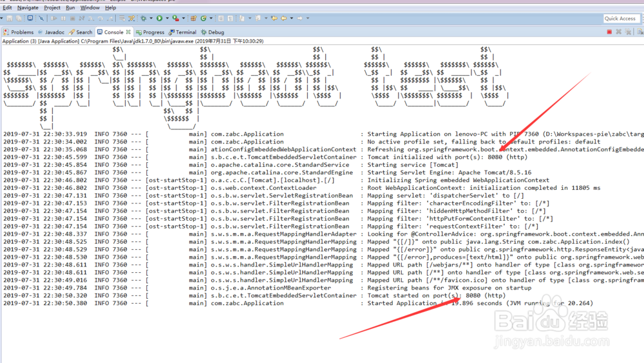Click the Clear Console icon
The width and height of the screenshot is (644, 363).
(640, 32)
